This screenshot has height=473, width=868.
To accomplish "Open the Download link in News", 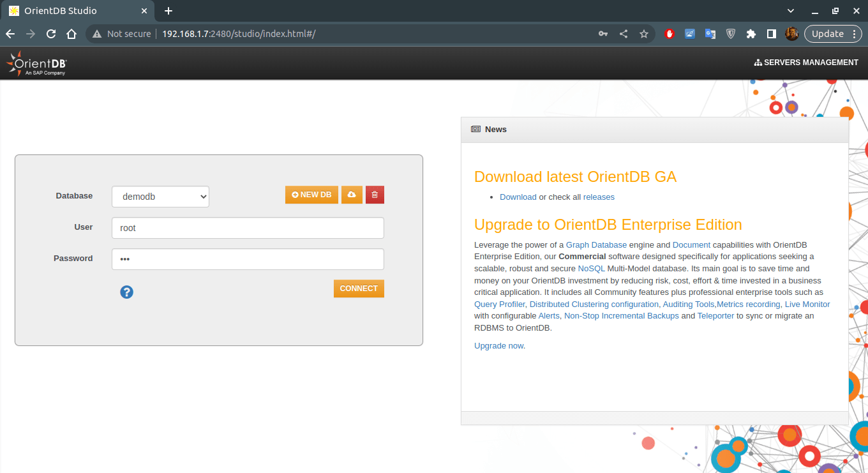I will coord(518,197).
